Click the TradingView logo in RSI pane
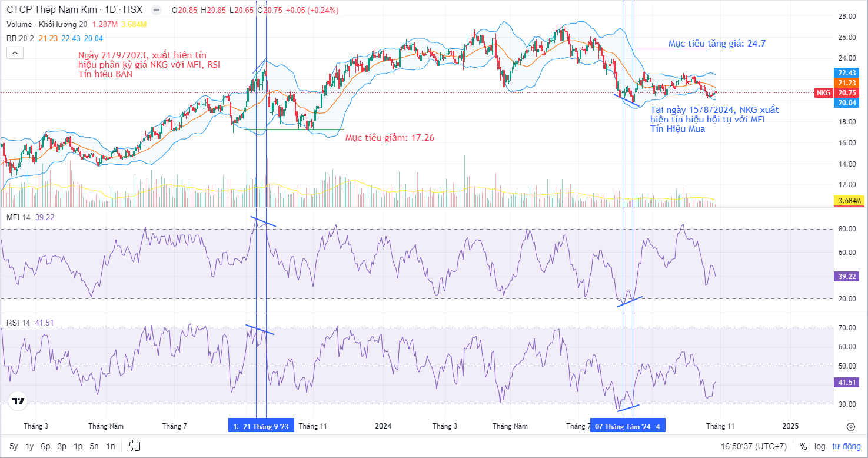Viewport: 868px width, 458px height. pyautogui.click(x=19, y=401)
